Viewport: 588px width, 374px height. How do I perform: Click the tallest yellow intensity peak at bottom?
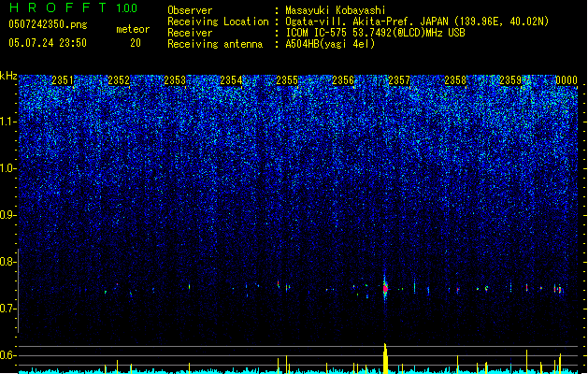[385, 358]
